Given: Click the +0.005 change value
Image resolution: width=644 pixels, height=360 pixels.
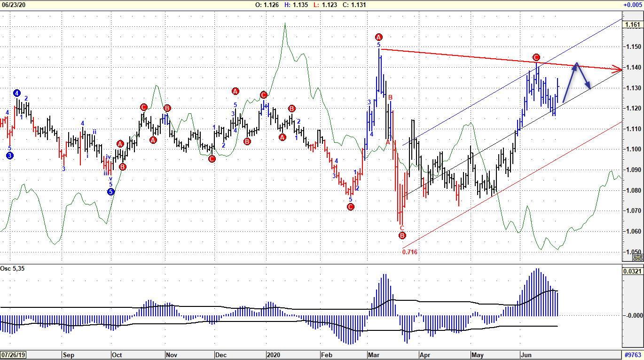Looking at the screenshot, I should click(x=632, y=5).
